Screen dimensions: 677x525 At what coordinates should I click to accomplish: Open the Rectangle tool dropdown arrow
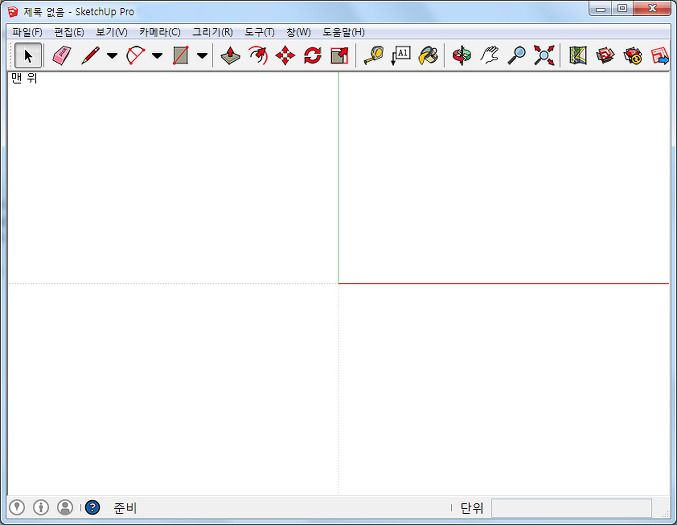click(202, 56)
